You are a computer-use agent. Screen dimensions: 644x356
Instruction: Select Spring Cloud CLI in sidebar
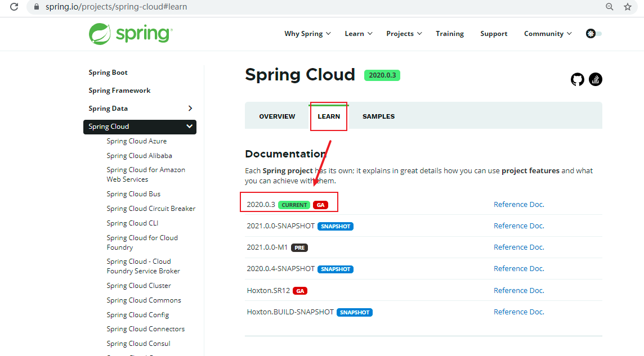(x=132, y=223)
